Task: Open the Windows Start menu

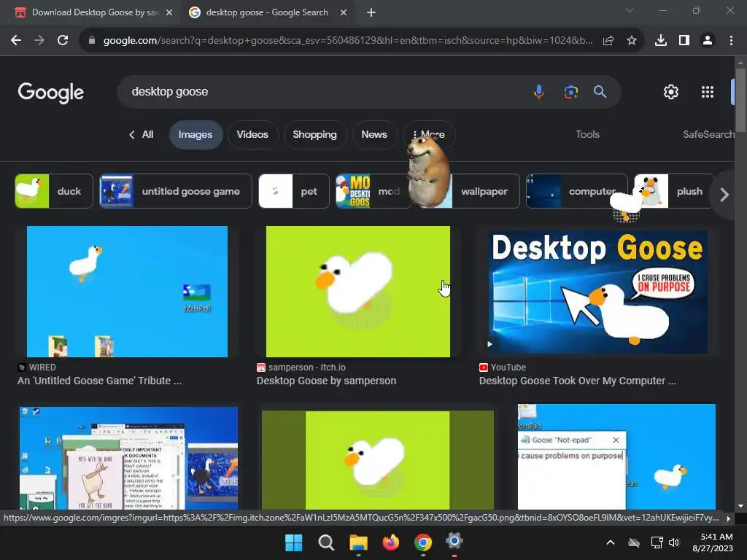Action: (x=293, y=542)
